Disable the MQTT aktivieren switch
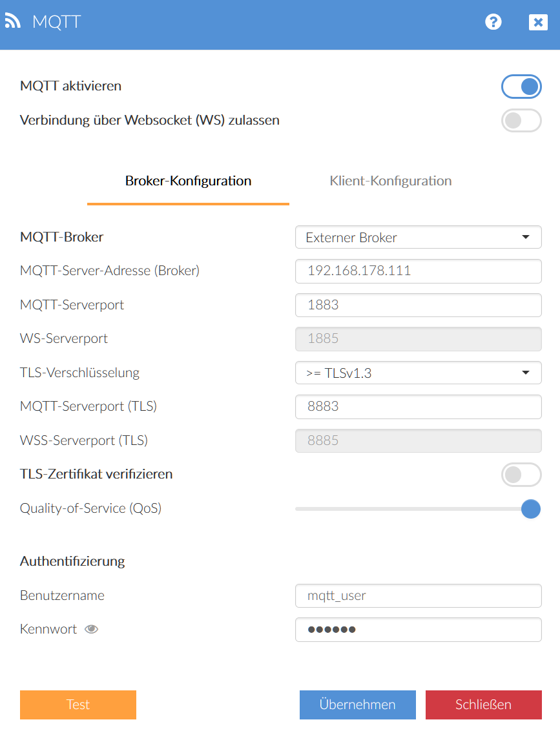 pos(521,87)
